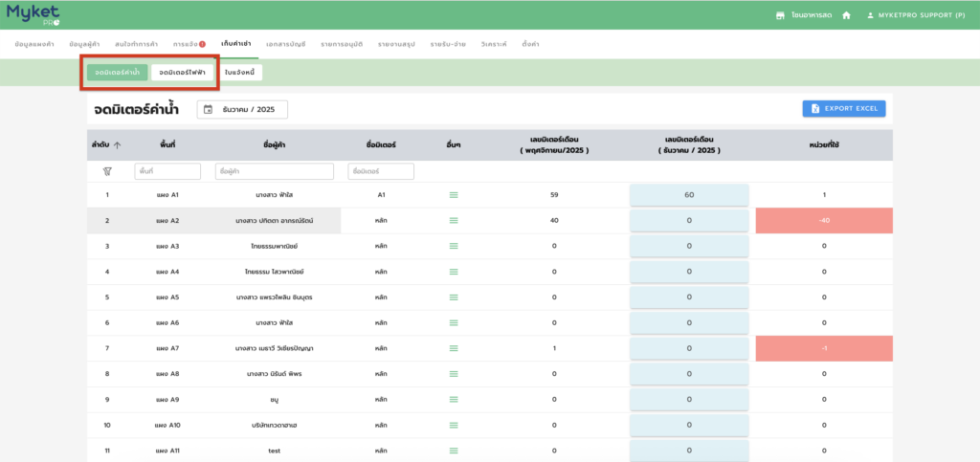The height and width of the screenshot is (462, 980).
Task: Click the red -40 units cell
Action: click(823, 221)
